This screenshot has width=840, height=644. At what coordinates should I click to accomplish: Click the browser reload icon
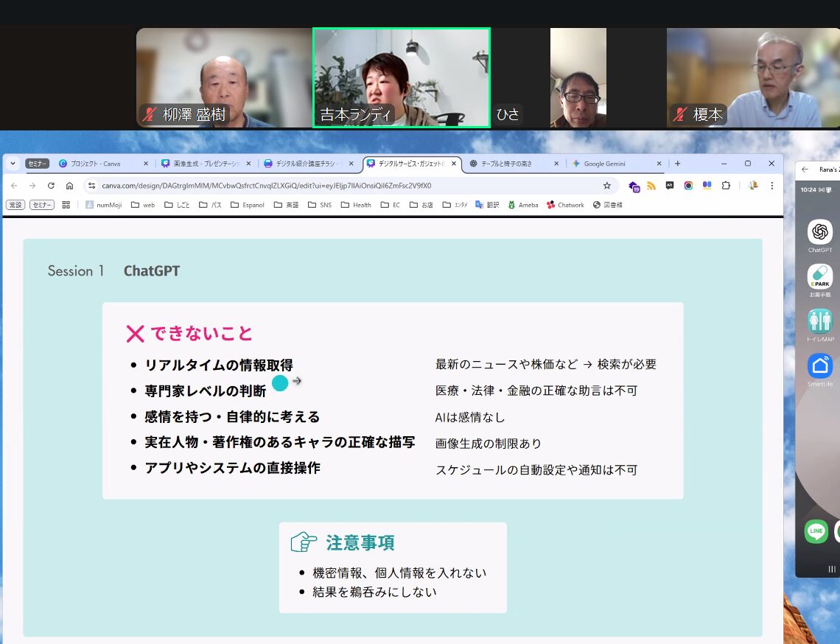coord(51,186)
